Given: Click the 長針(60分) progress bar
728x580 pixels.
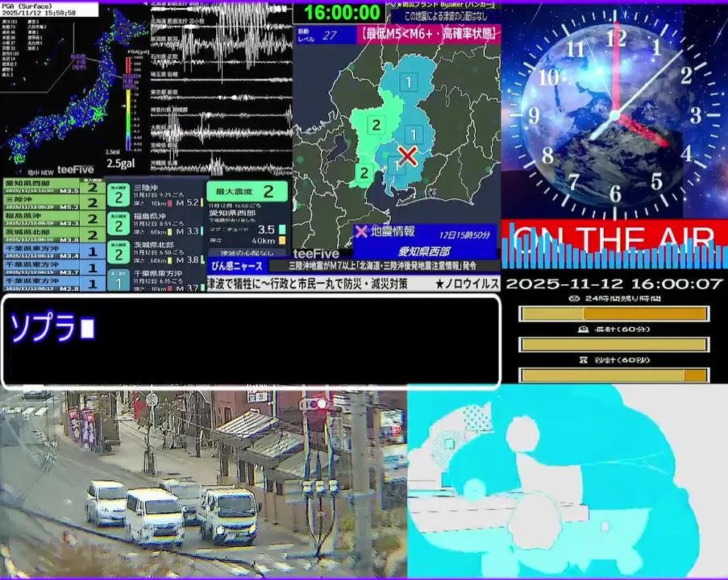Looking at the screenshot, I should [x=614, y=345].
